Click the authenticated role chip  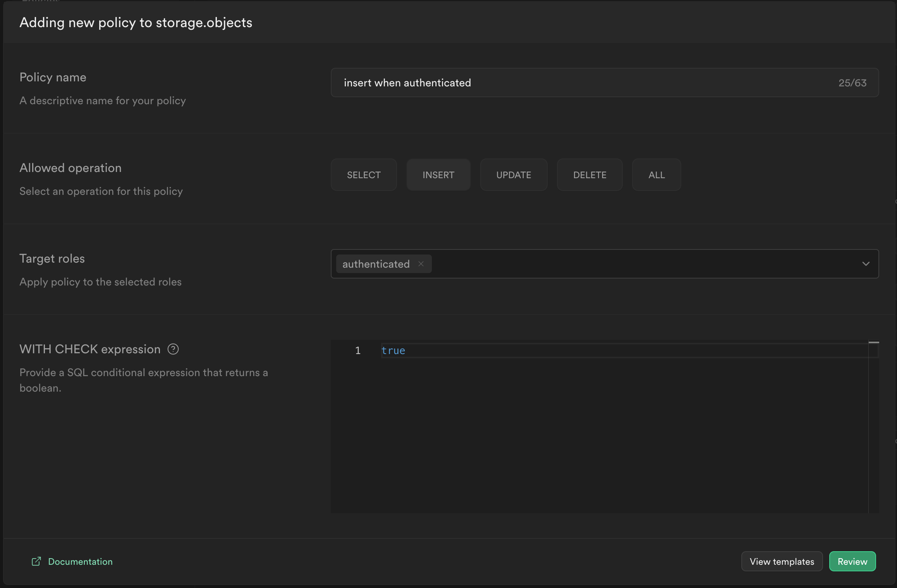376,264
